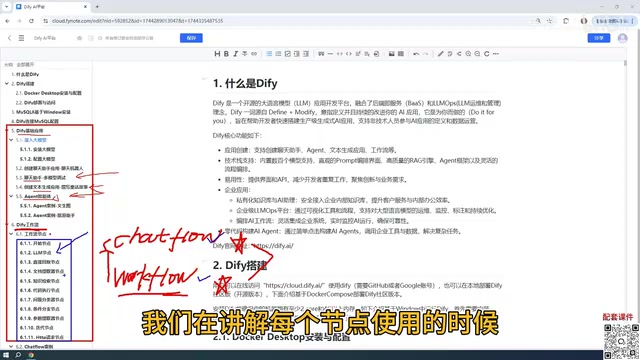Toggle bold formatting in the toolbar
The height and width of the screenshot is (360, 640).
click(226, 54)
